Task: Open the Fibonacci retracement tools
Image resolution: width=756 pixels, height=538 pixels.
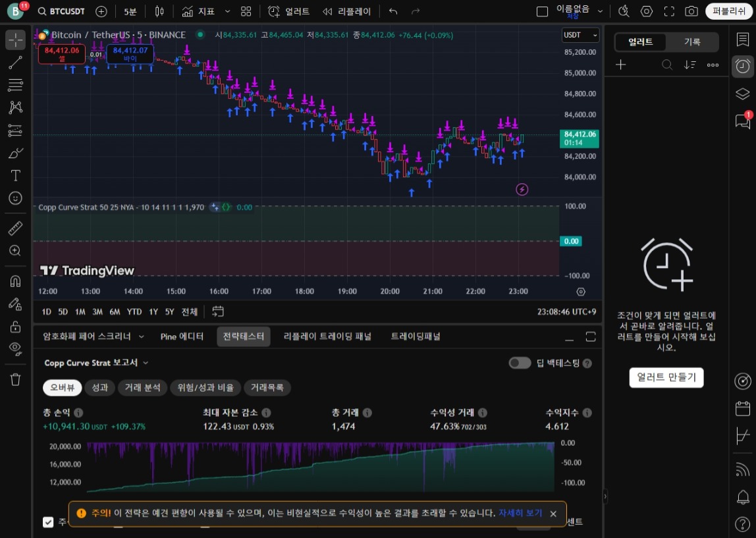Action: pyautogui.click(x=15, y=85)
